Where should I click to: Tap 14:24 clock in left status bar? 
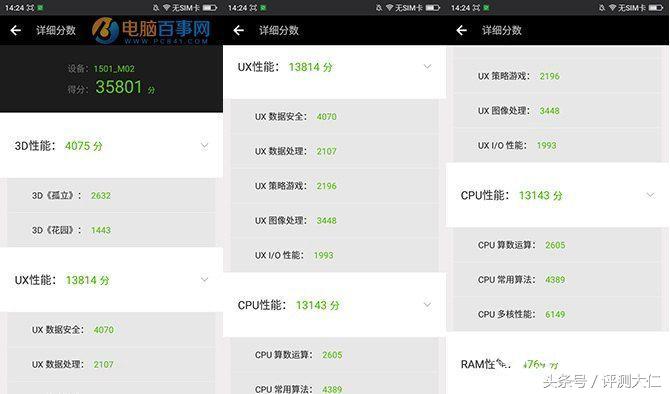(x=15, y=8)
